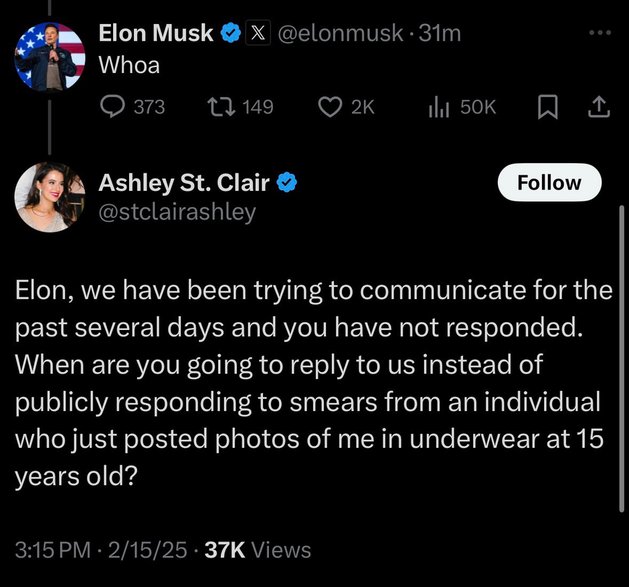Click Ashley St. Clair's verified badge
The width and height of the screenshot is (629, 587).
tap(287, 183)
